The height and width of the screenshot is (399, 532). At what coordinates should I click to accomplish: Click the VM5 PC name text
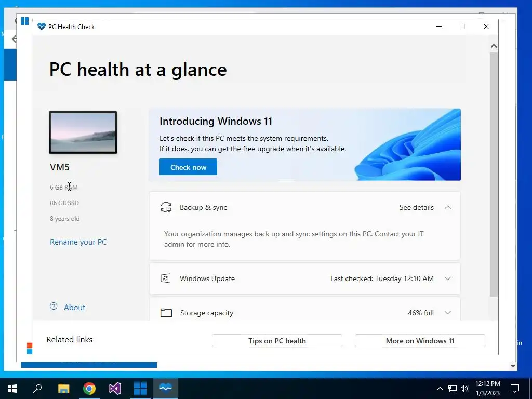[60, 167]
